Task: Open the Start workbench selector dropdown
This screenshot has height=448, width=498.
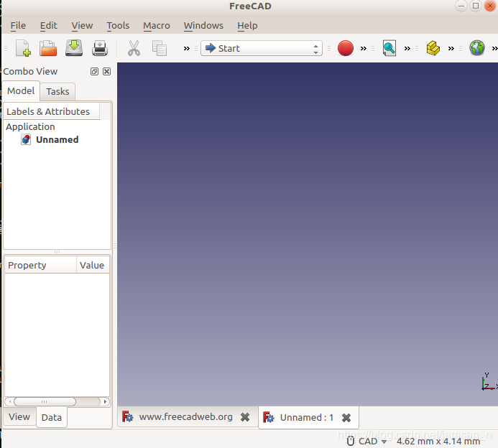Action: pyautogui.click(x=262, y=48)
